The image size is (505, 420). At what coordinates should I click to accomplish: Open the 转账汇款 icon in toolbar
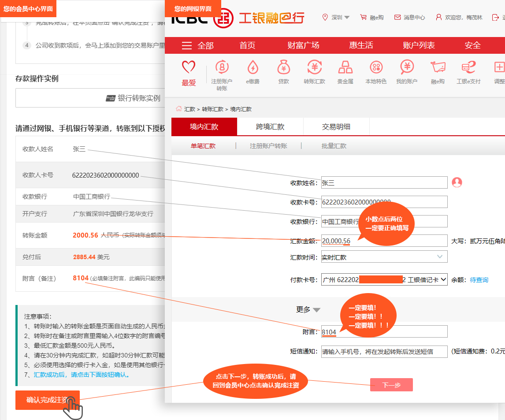coord(314,67)
